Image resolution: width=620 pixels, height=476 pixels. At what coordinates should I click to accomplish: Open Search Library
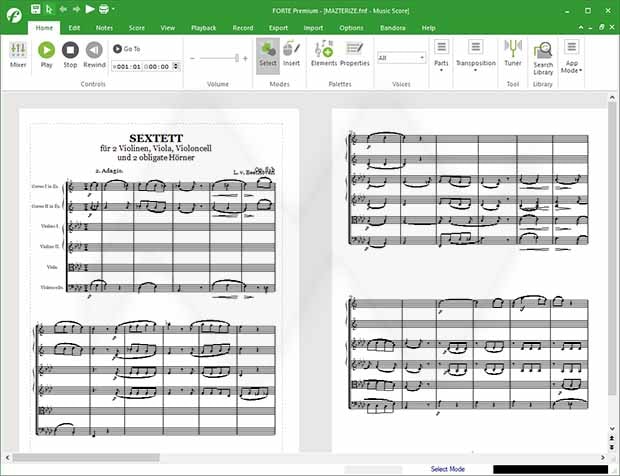pos(543,59)
